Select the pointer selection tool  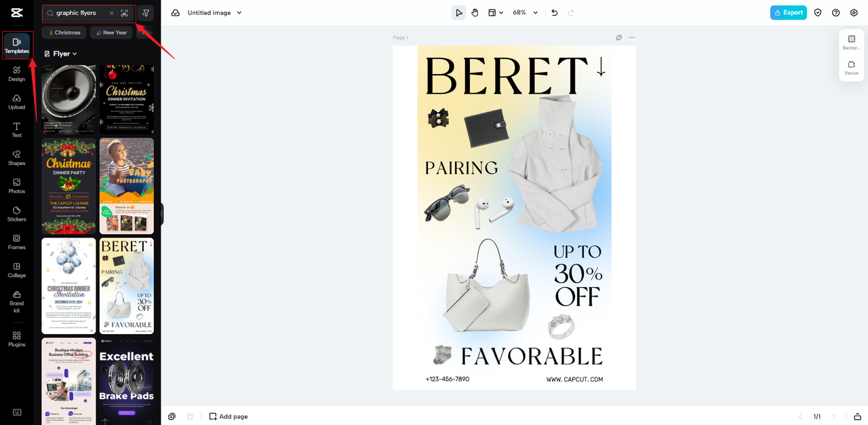click(x=459, y=13)
